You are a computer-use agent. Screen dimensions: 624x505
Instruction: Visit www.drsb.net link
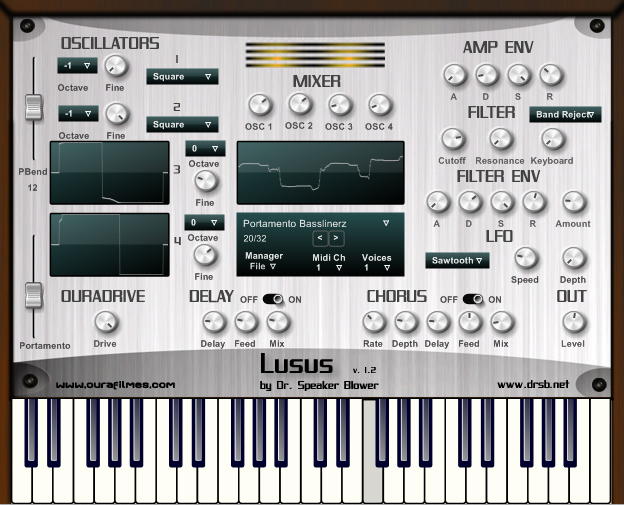[533, 384]
